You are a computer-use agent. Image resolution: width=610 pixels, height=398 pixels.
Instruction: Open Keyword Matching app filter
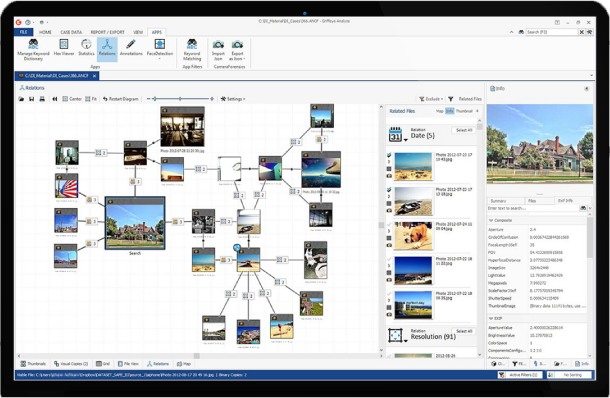[x=192, y=49]
